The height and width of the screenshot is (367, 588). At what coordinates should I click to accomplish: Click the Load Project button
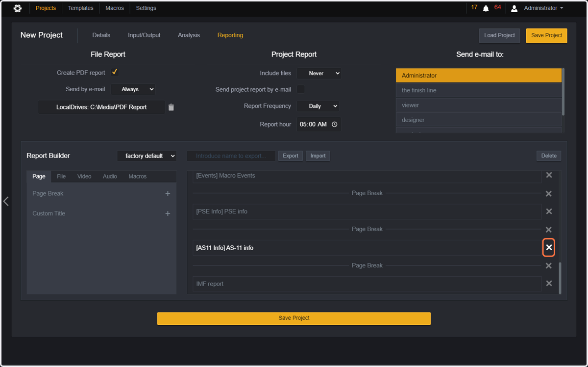tap(499, 35)
